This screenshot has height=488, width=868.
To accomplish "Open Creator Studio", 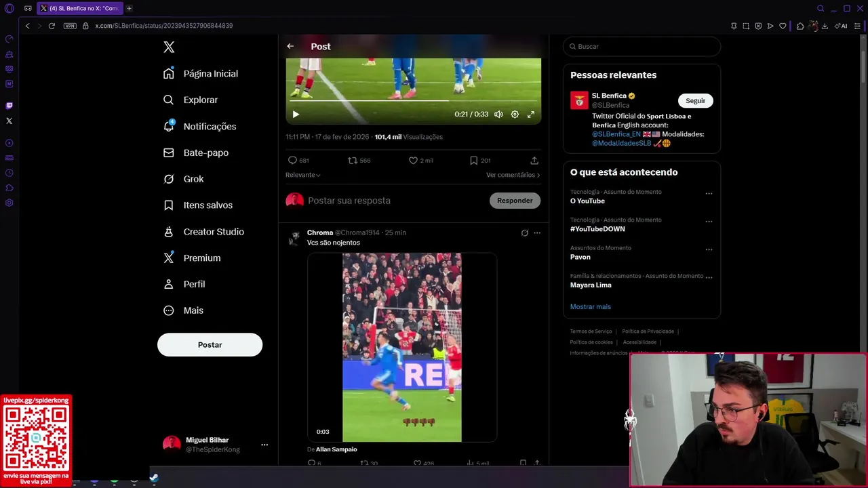I will (203, 232).
